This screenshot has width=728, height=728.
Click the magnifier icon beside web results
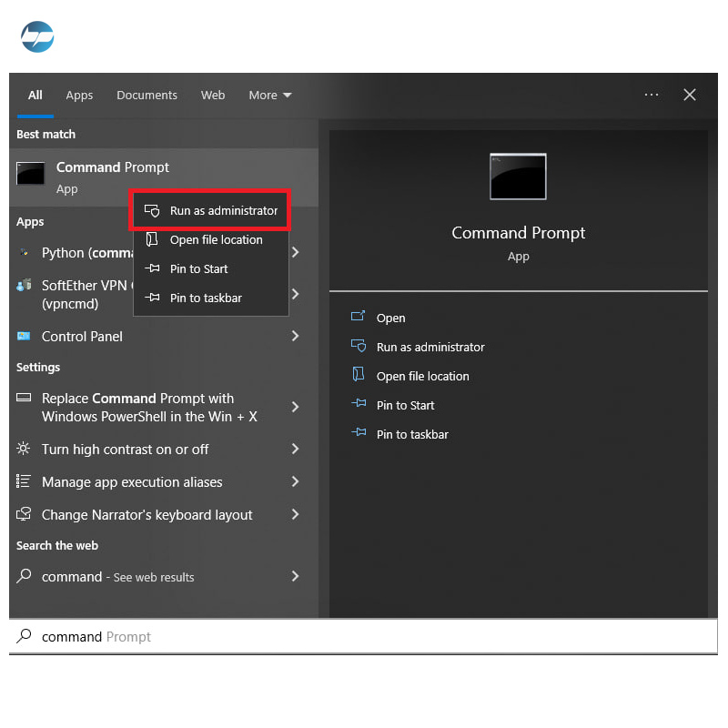click(x=24, y=576)
